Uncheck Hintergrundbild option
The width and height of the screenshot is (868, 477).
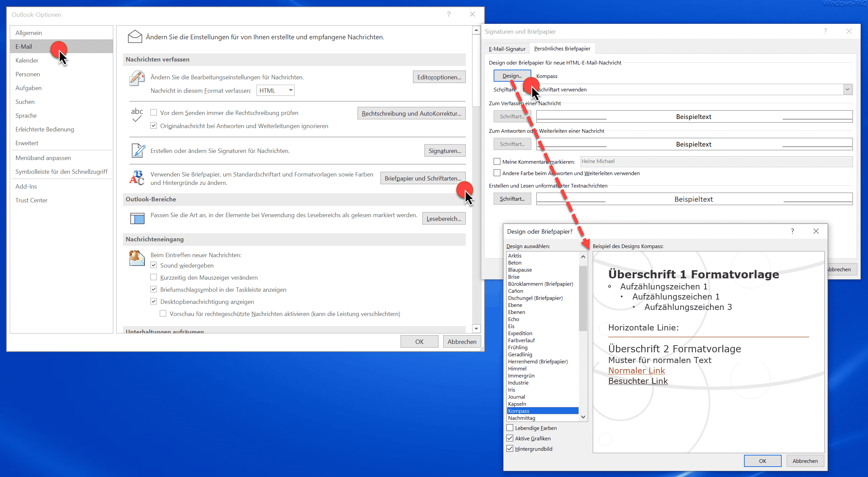tap(510, 449)
